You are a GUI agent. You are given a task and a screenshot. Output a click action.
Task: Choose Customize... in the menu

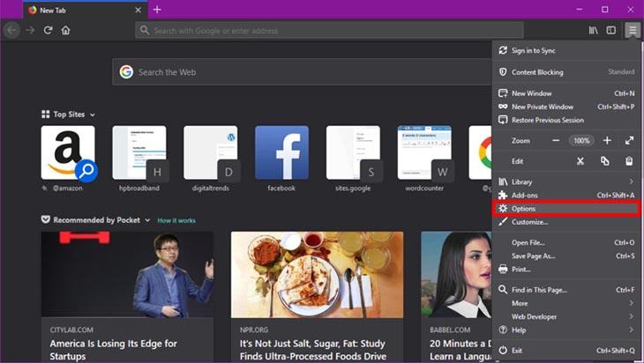[566, 222]
